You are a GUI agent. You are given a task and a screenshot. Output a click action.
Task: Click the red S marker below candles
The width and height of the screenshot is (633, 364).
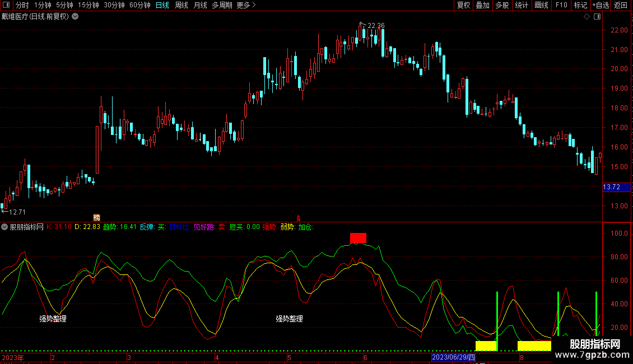pos(299,218)
